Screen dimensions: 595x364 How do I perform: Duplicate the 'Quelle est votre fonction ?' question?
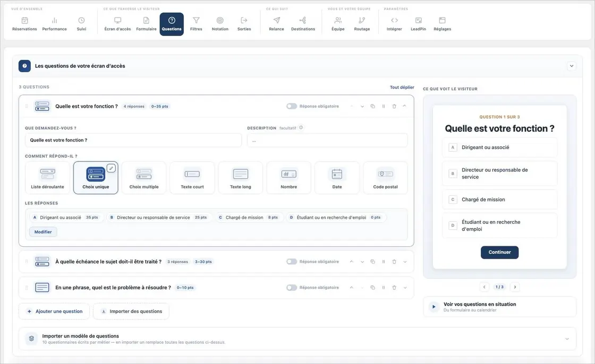pyautogui.click(x=372, y=106)
